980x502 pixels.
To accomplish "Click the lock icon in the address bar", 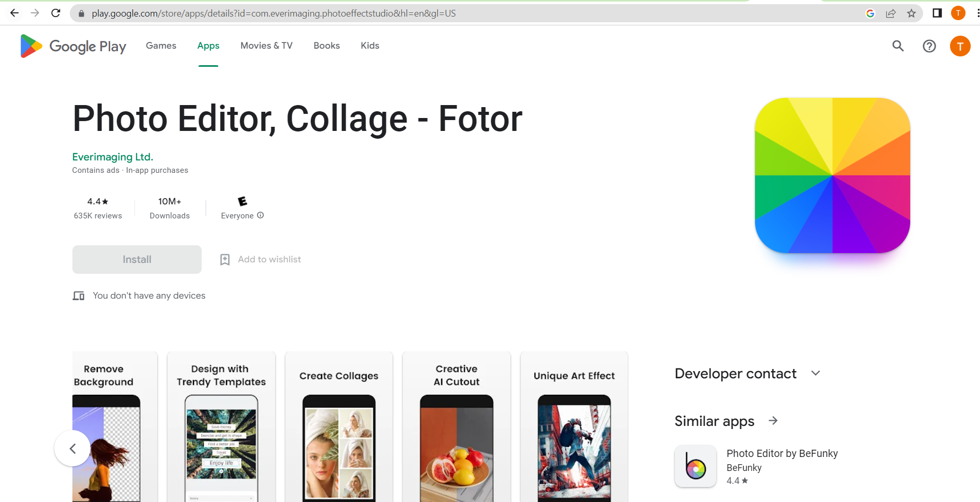I will tap(81, 13).
